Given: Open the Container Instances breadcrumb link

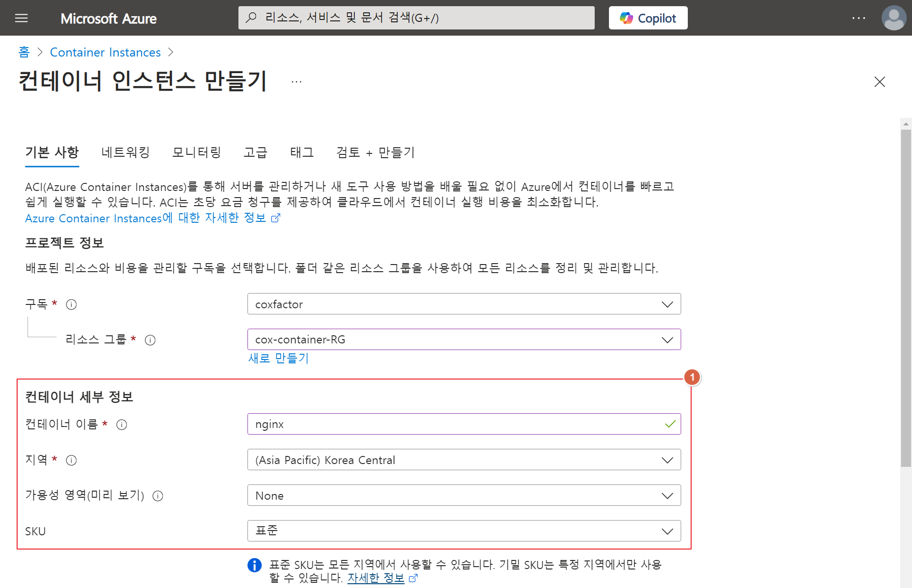Looking at the screenshot, I should 105,52.
